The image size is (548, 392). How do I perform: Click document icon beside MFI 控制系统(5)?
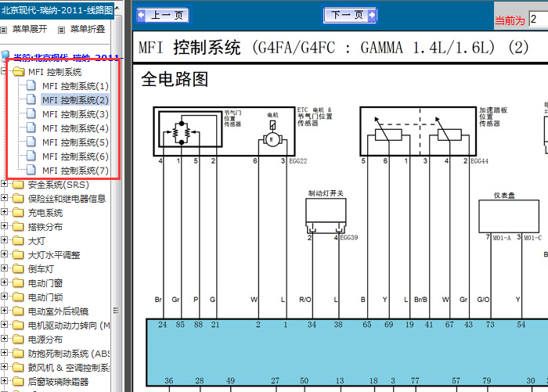(x=31, y=142)
